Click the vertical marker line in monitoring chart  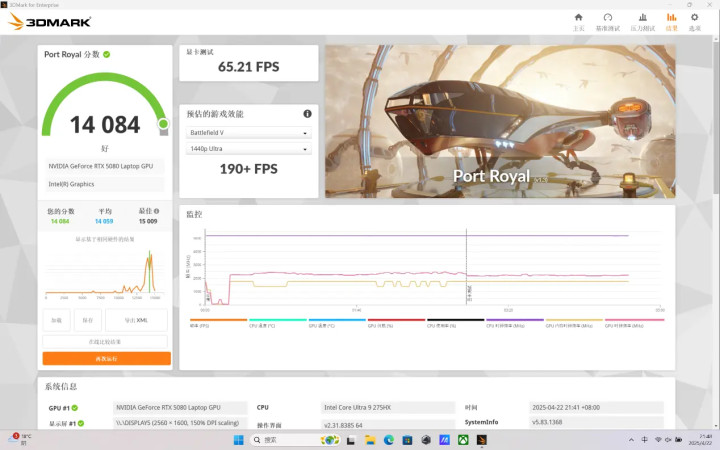[467, 266]
